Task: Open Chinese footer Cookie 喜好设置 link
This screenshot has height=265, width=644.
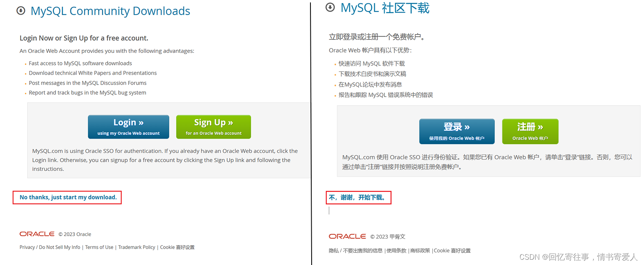Action: tap(452, 251)
